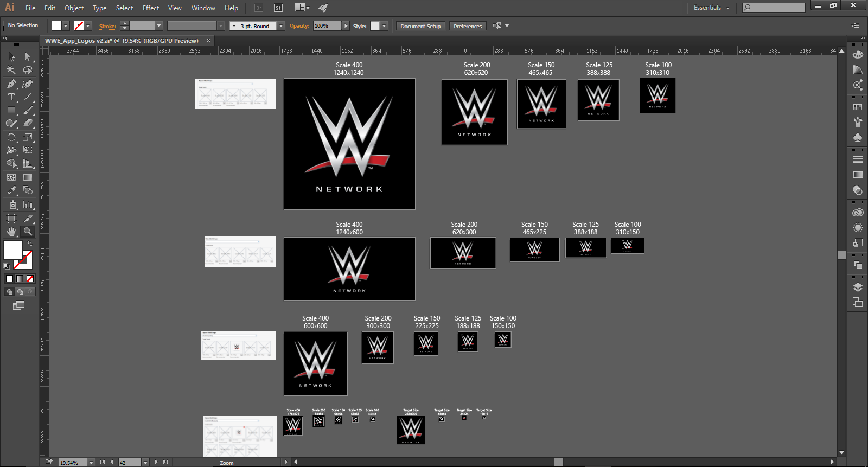Open the Symbols panel club icon

(x=858, y=137)
